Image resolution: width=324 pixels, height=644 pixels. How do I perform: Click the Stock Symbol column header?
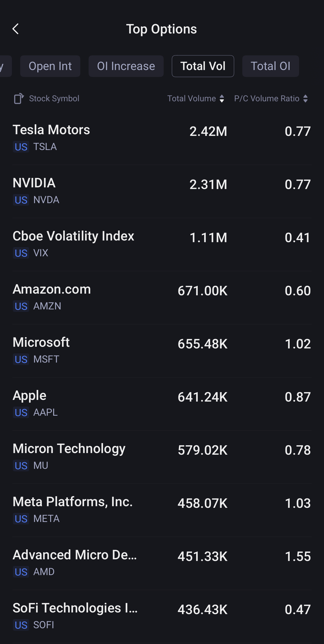(54, 99)
